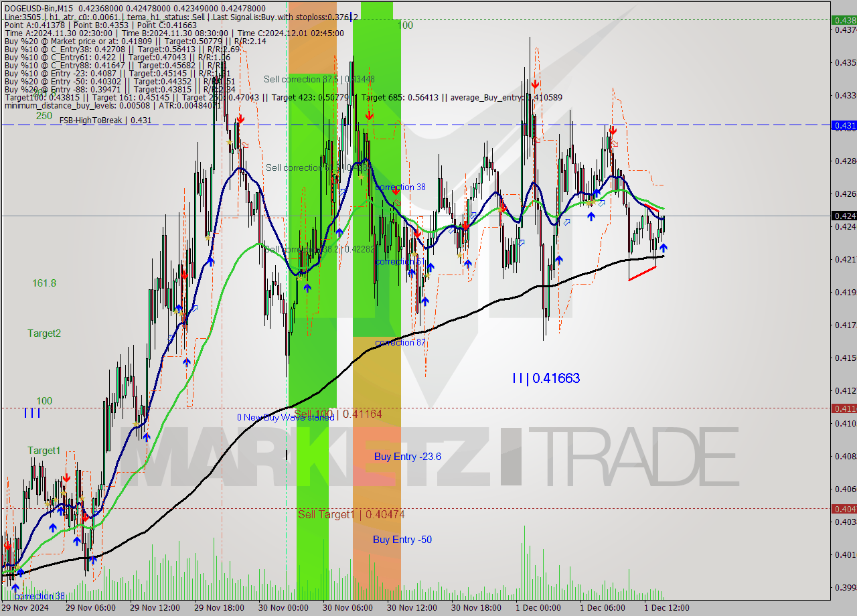
Task: Select the 0.408 price axis value
Action: [846, 456]
